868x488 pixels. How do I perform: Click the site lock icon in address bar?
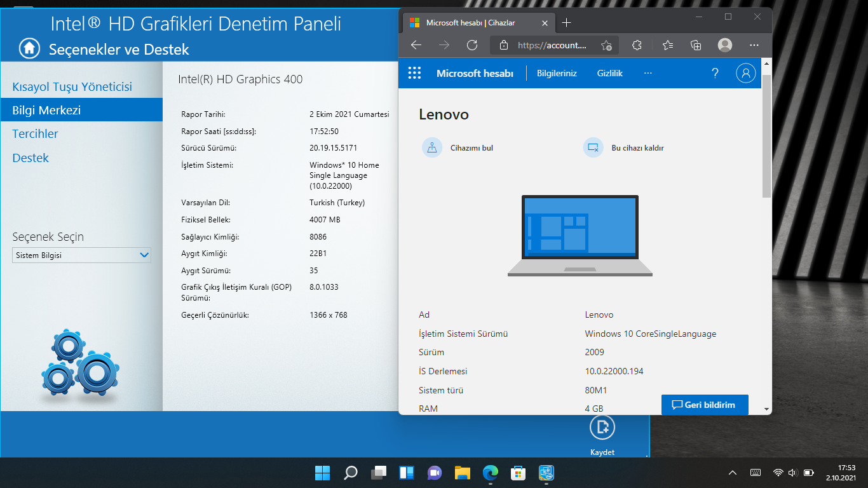(x=504, y=45)
